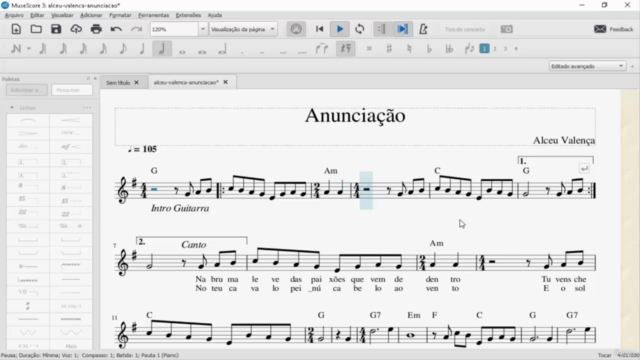Screen dimensions: 640x360
Task: Open Ferramentas menu
Action: [153, 15]
